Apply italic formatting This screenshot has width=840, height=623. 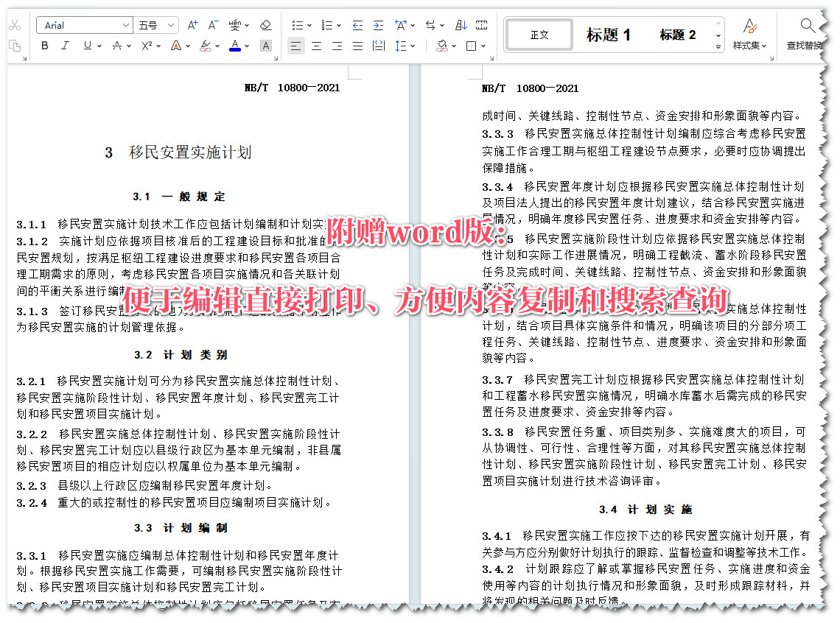tap(64, 46)
